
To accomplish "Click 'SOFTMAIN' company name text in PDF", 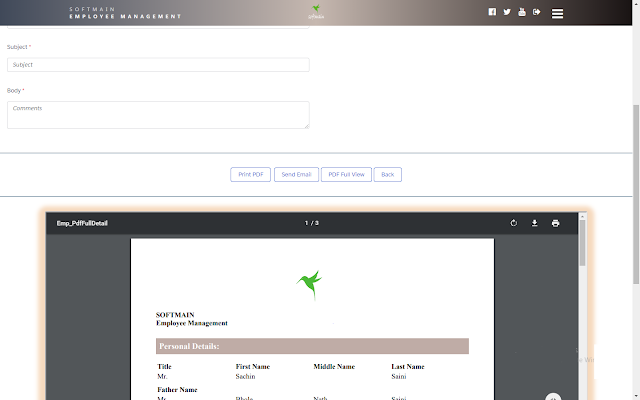I will pos(175,315).
